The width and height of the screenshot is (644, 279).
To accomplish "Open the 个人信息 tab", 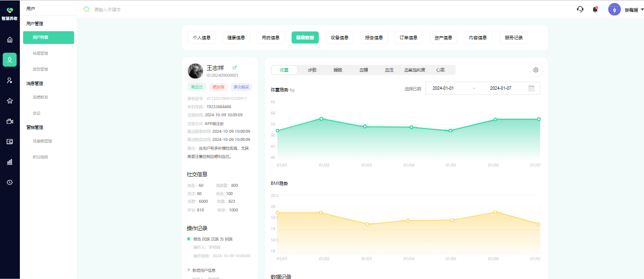I will 201,38.
